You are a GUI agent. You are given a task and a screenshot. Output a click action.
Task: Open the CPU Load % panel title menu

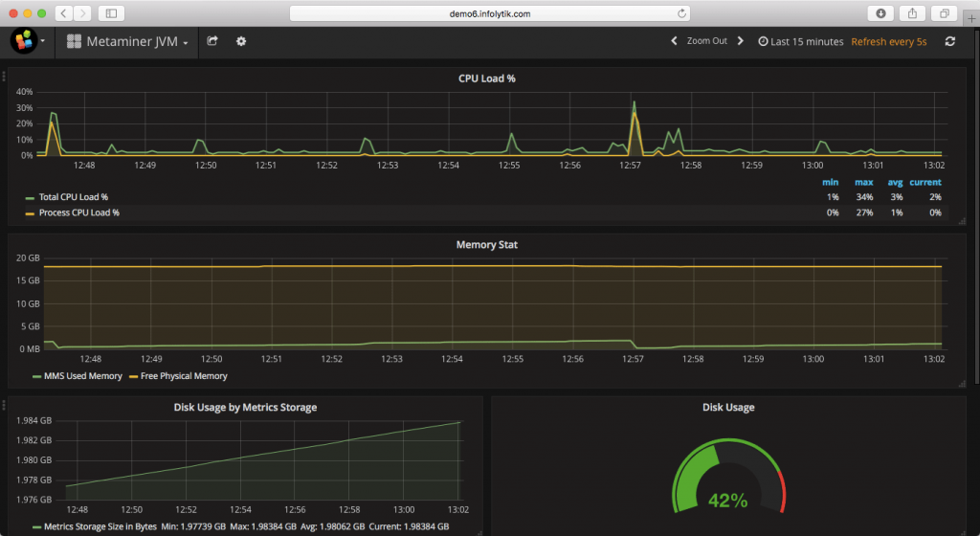click(486, 78)
